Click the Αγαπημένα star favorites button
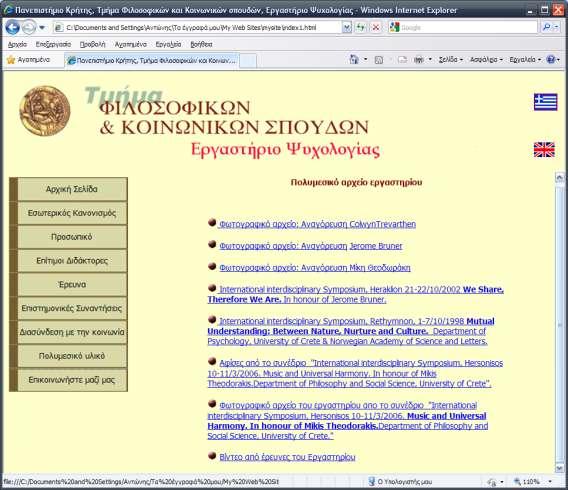Viewport: 568px width, 490px height. point(28,60)
